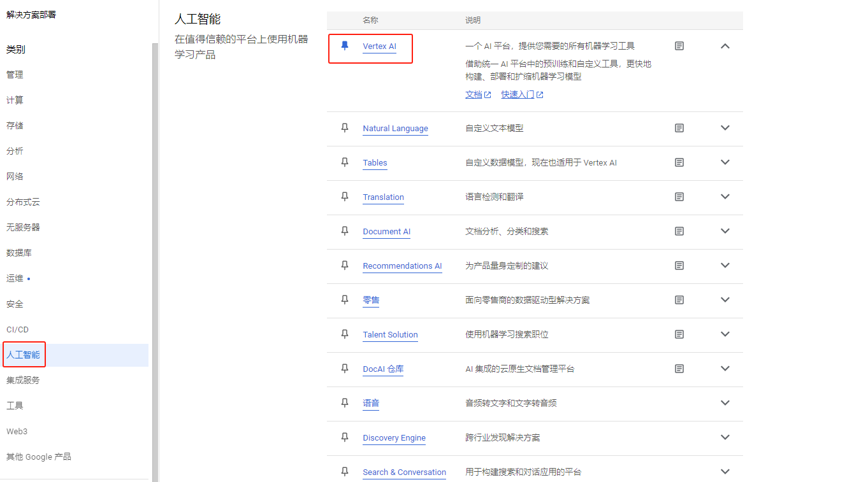Open the Tables product link
This screenshot has width=868, height=482.
point(375,163)
